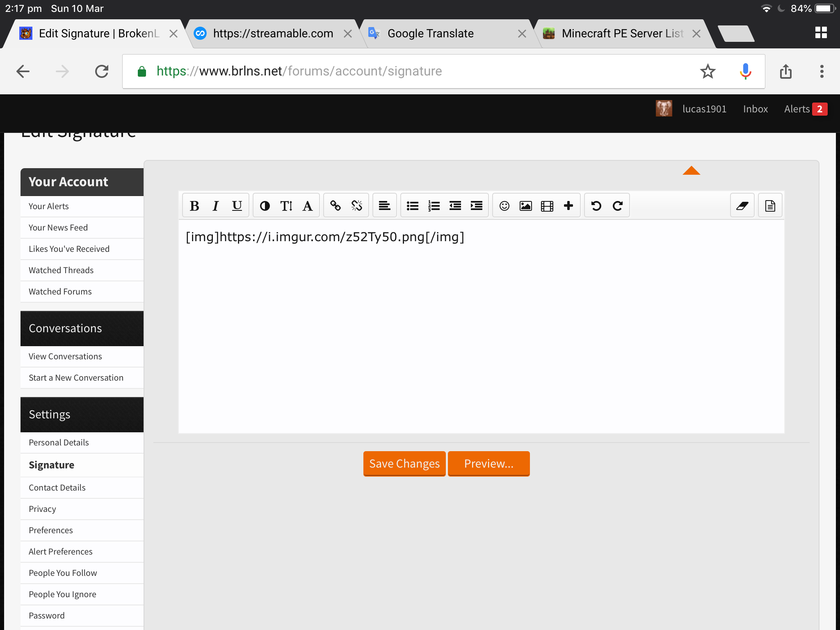Insert an image via the picture icon
The image size is (840, 630).
[526, 205]
